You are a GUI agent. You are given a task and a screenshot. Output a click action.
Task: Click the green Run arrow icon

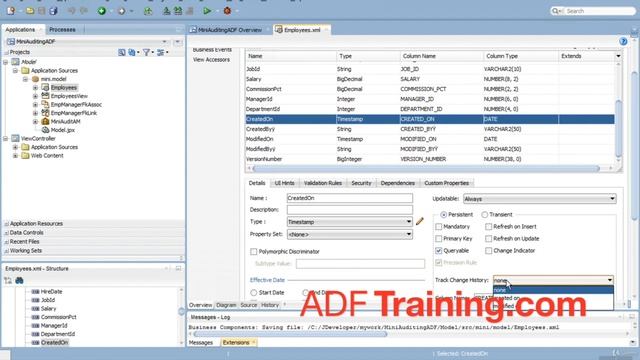(207, 11)
